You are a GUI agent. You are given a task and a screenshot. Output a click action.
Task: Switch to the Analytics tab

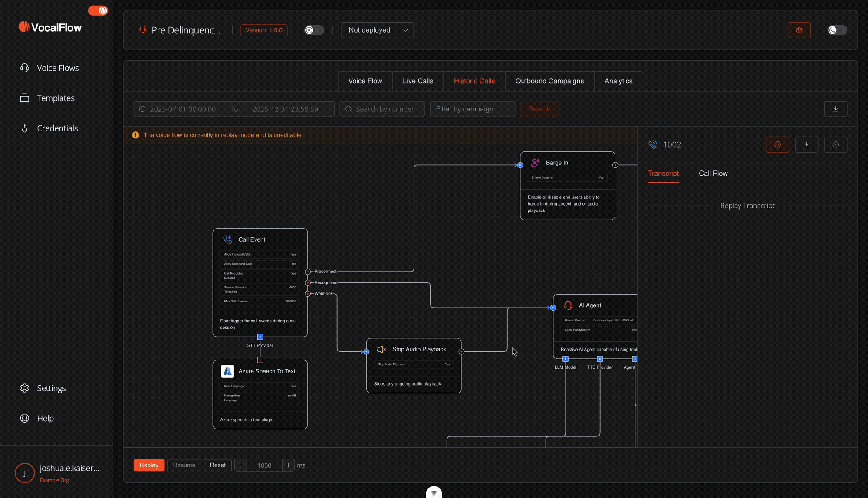click(x=618, y=81)
